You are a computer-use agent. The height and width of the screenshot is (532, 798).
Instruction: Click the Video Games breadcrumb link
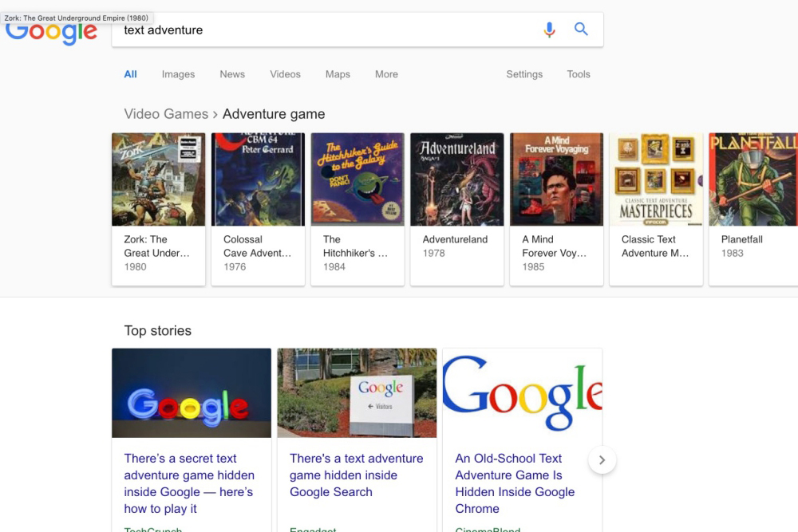tap(165, 113)
